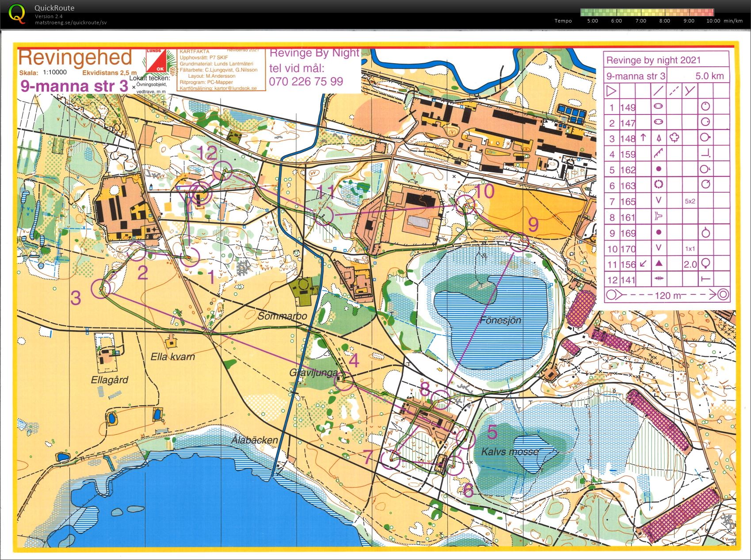Click the start triangle symbol in control description
751x560 pixels.
coord(612,91)
